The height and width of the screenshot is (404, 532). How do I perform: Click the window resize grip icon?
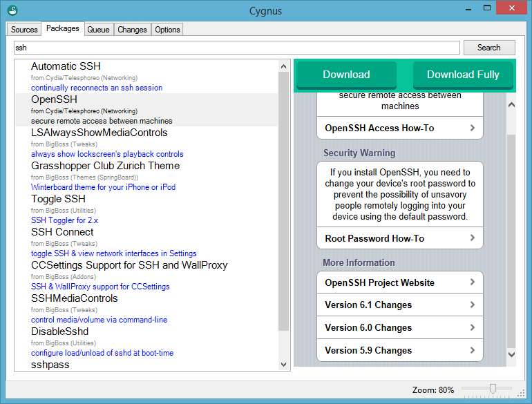(x=521, y=393)
